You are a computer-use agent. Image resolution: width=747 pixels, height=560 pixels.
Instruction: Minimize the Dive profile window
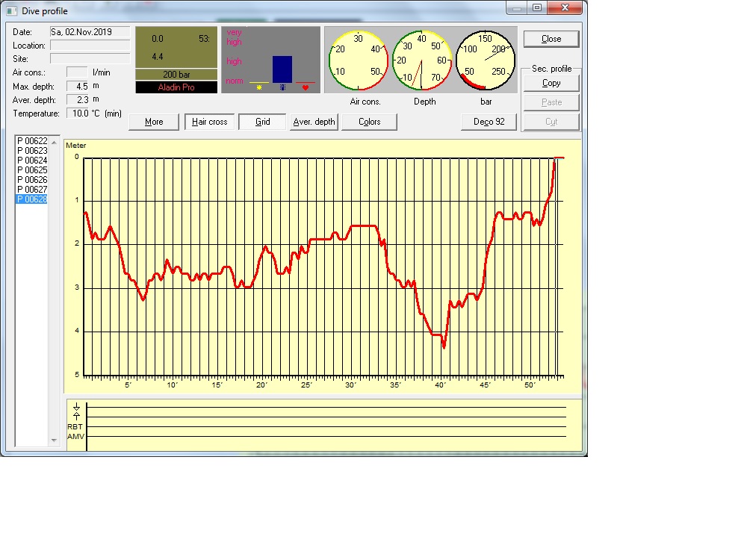click(516, 7)
